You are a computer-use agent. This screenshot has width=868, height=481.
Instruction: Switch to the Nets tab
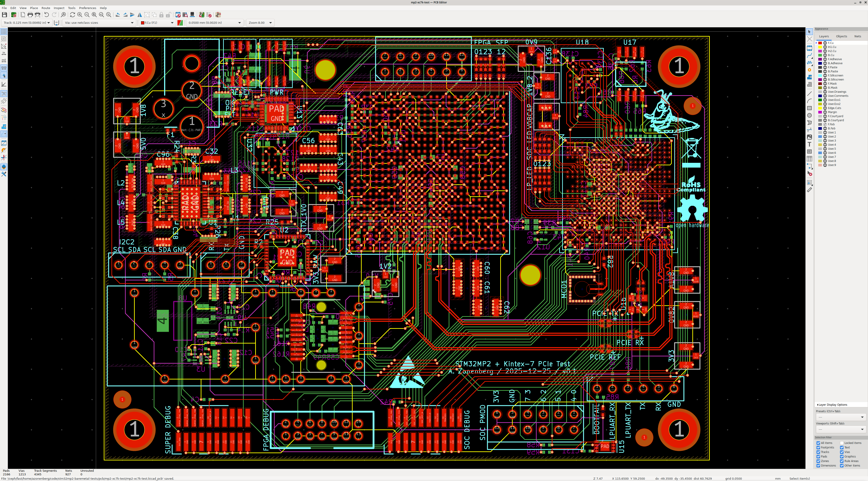pos(857,36)
